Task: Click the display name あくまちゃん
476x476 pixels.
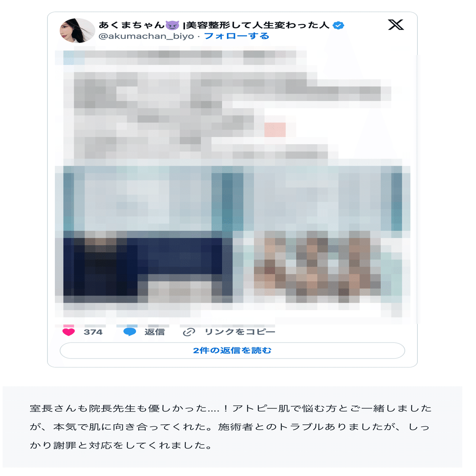Action: [x=132, y=25]
